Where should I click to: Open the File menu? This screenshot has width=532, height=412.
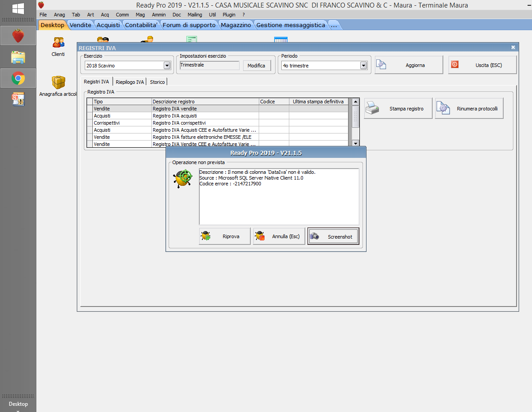pos(43,15)
